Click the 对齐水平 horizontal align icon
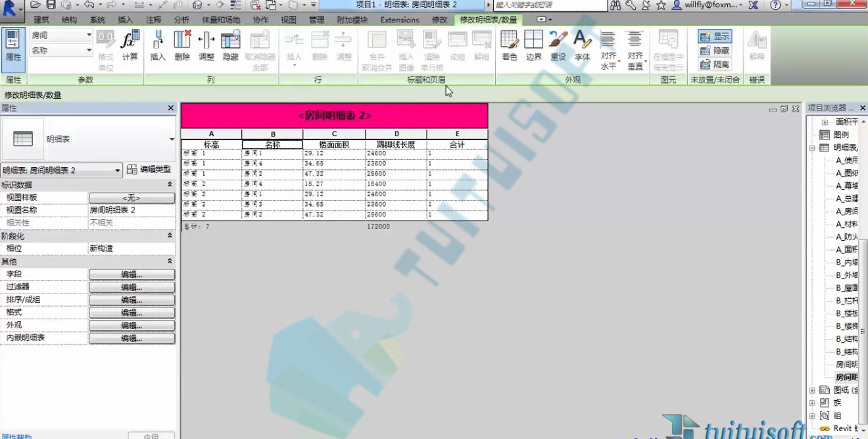This screenshot has width=868, height=439. (x=608, y=51)
